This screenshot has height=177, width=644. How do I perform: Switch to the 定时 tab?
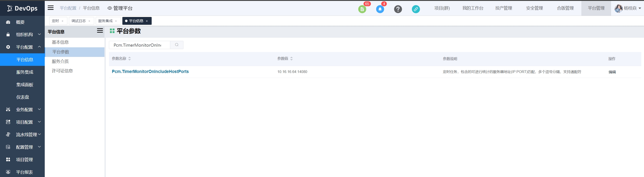tap(55, 21)
